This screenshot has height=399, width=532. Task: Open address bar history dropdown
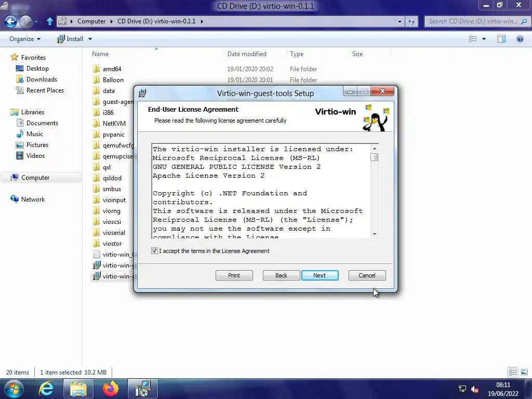click(400, 21)
